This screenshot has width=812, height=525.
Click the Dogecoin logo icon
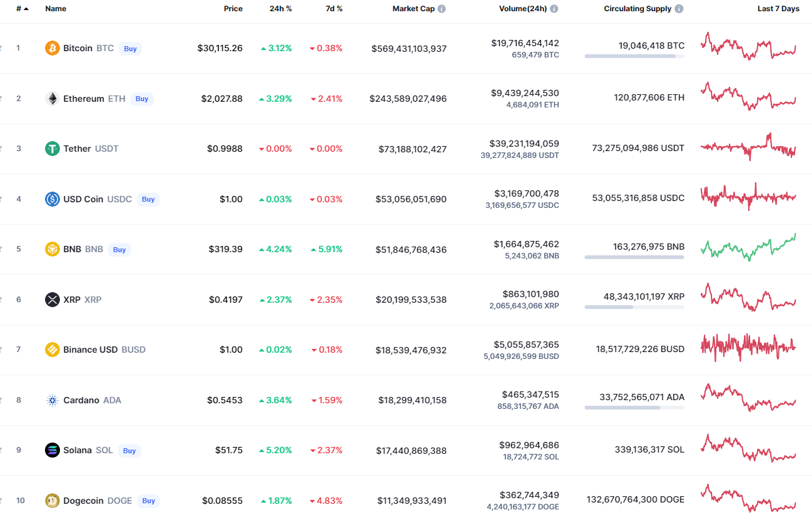pyautogui.click(x=52, y=501)
